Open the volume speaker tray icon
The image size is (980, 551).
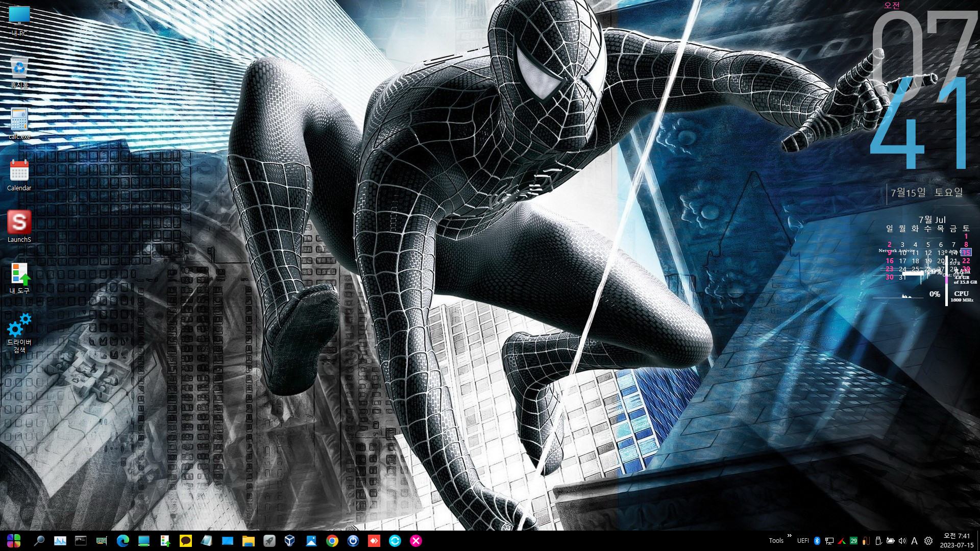point(902,541)
